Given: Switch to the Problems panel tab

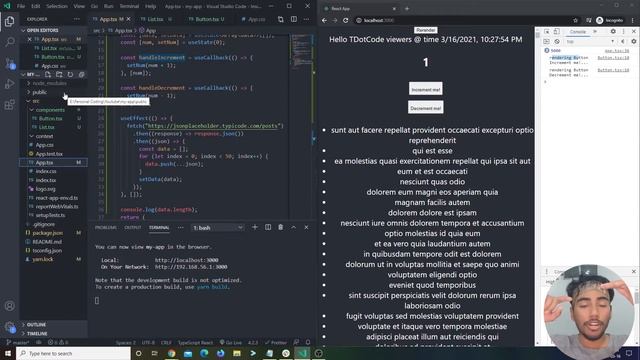Looking at the screenshot, I should coord(105,228).
